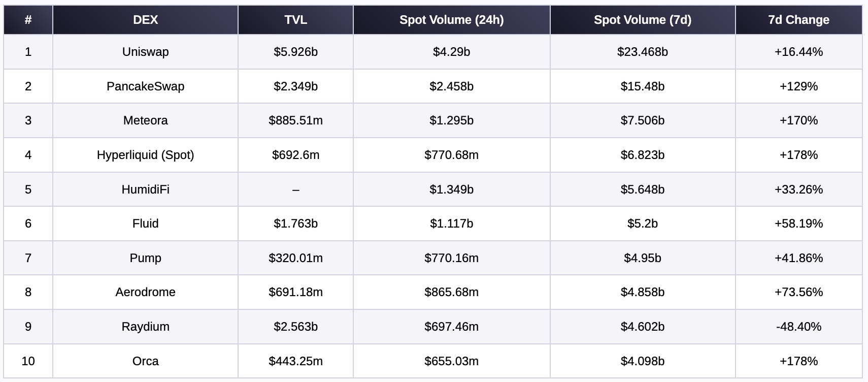Click the Pump DEX name
The image size is (868, 382).
145,258
